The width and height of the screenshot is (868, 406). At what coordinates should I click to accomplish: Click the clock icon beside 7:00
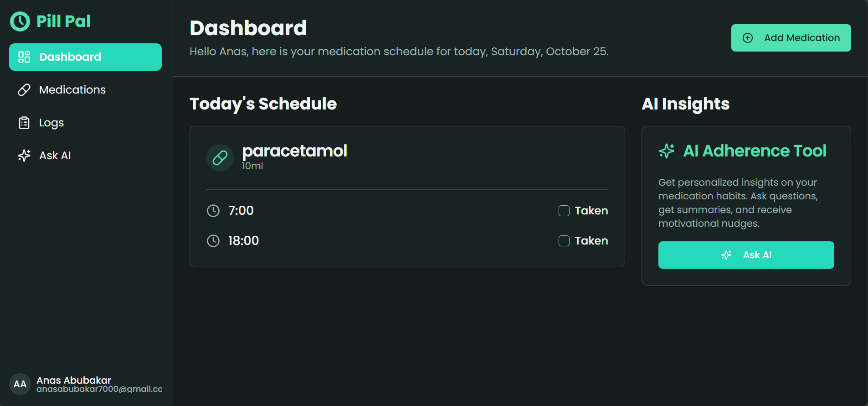[213, 211]
